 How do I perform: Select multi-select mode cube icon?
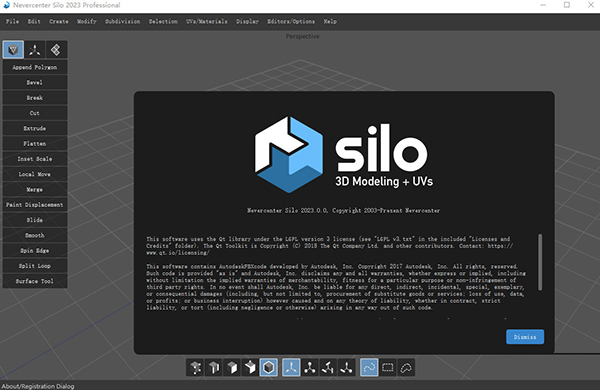point(250,367)
